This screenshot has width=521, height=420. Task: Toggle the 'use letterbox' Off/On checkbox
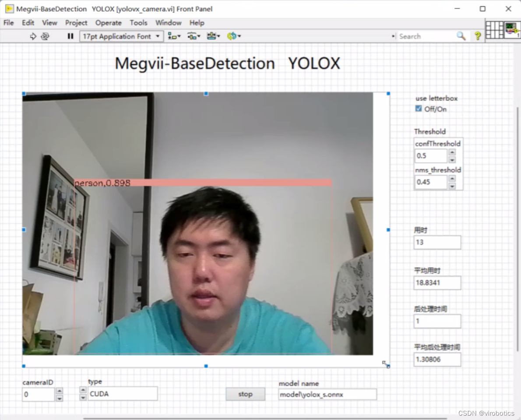[x=418, y=109]
